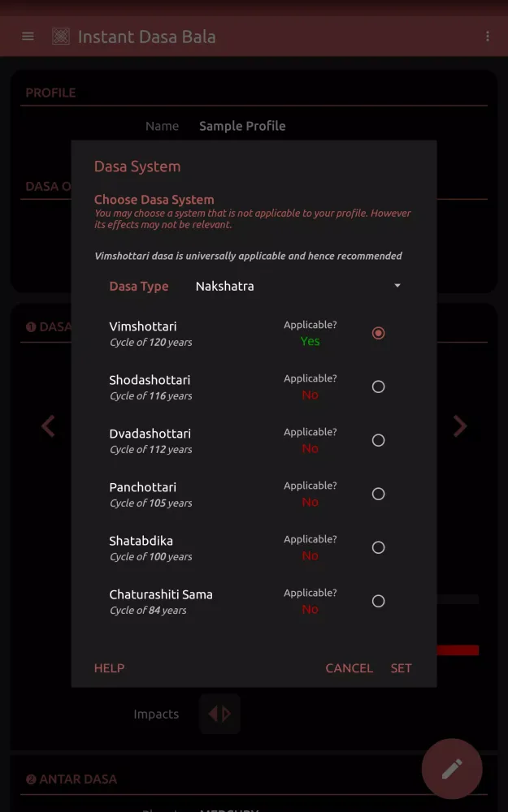Choose the Dvadashottari dasa system
Image resolution: width=508 pixels, height=812 pixels.
click(378, 440)
